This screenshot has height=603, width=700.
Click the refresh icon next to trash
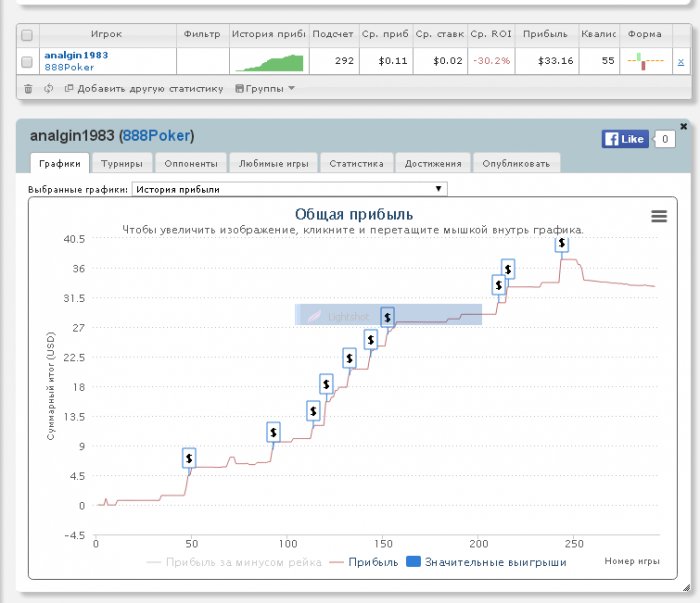[x=49, y=88]
